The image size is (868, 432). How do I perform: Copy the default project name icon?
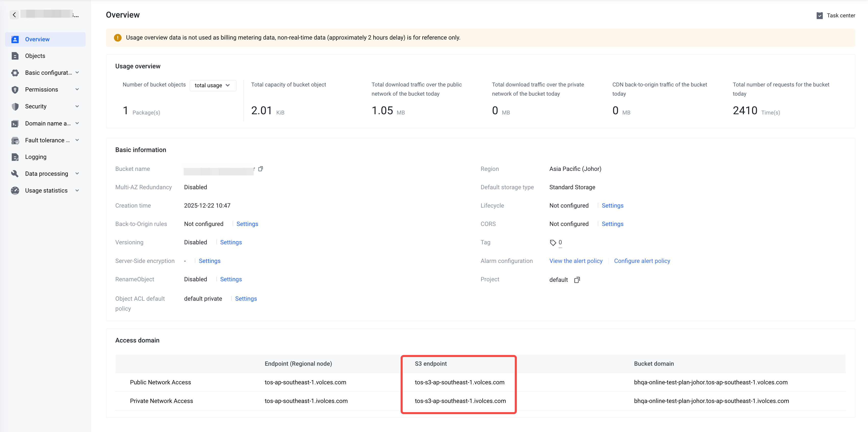tap(577, 279)
